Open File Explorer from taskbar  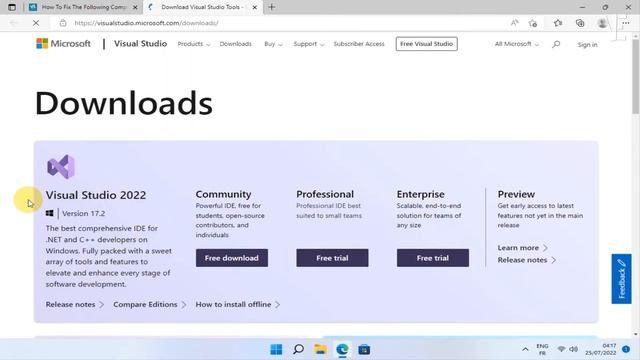pos(320,349)
